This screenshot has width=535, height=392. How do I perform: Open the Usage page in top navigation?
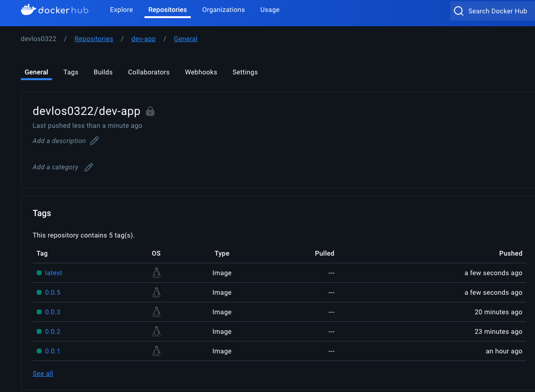tap(270, 10)
